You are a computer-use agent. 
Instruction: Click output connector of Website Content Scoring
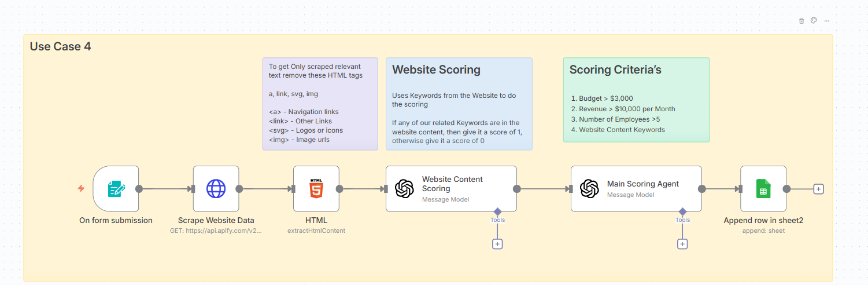[x=517, y=188]
